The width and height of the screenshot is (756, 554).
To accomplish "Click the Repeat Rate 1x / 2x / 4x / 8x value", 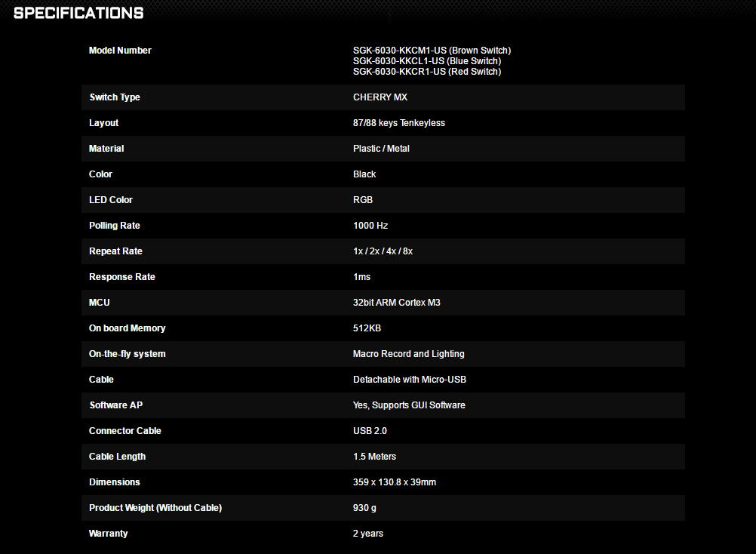I will coord(383,251).
